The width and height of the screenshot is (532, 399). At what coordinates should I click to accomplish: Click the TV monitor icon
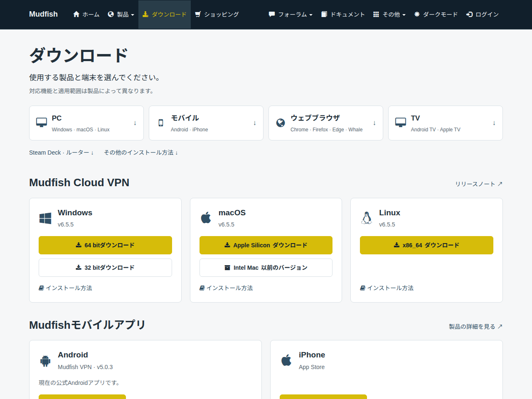pos(401,123)
